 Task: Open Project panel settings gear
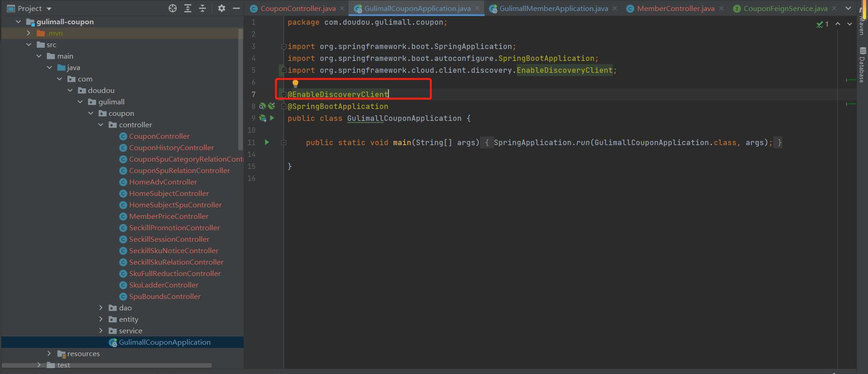click(222, 8)
